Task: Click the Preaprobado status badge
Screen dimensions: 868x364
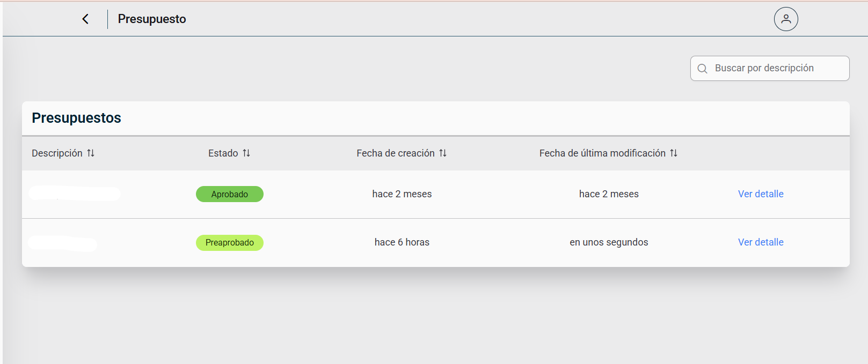Action: coord(229,243)
